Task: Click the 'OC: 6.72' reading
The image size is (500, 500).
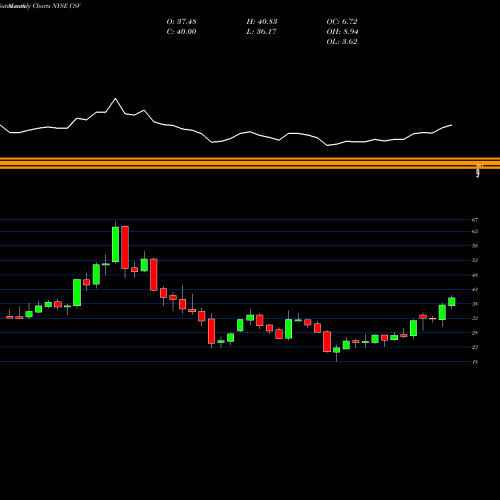Action: pyautogui.click(x=342, y=22)
